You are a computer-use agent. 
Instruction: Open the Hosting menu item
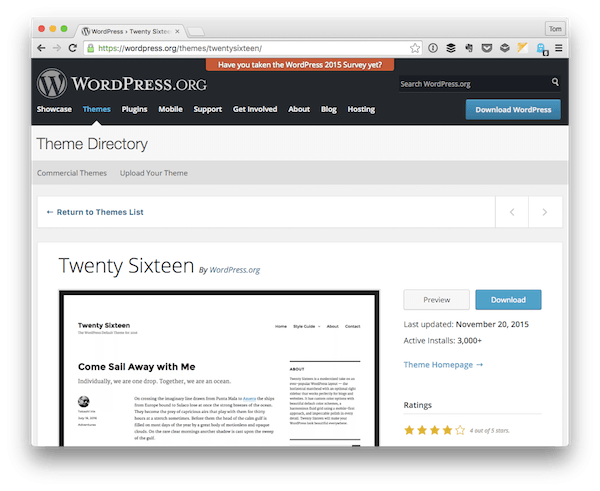361,109
